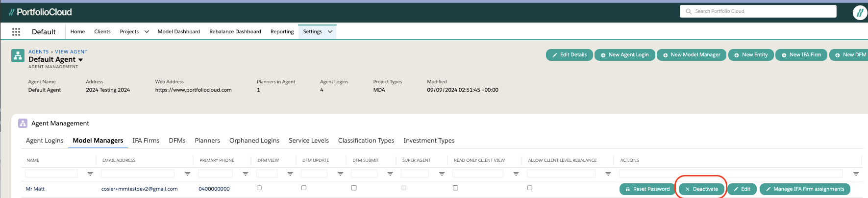
Task: Click the Edit button for Mr Matt
Action: 742,189
